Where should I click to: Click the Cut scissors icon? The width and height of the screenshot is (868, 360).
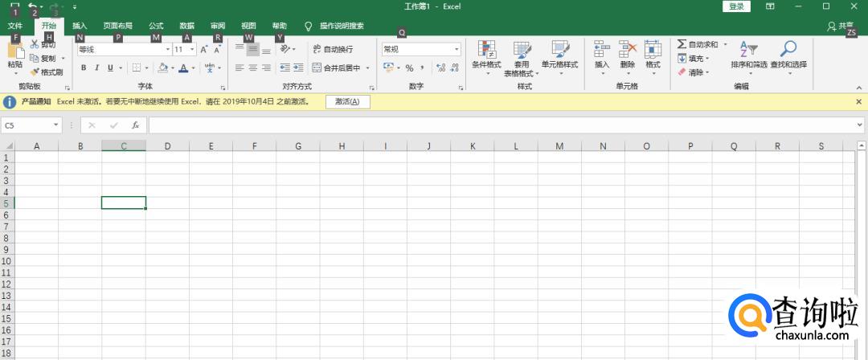[35, 44]
